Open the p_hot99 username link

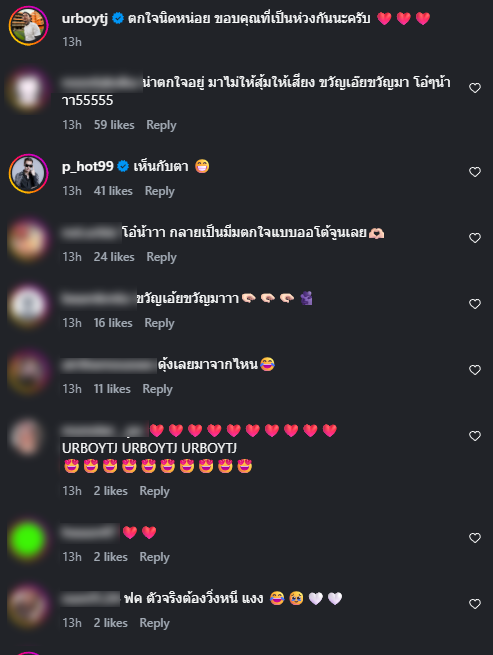[x=88, y=166]
